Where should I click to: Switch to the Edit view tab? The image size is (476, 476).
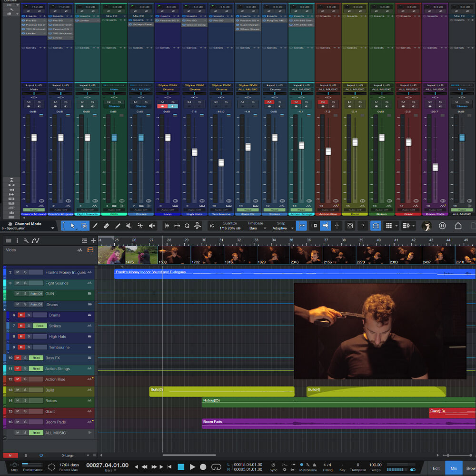point(436,468)
